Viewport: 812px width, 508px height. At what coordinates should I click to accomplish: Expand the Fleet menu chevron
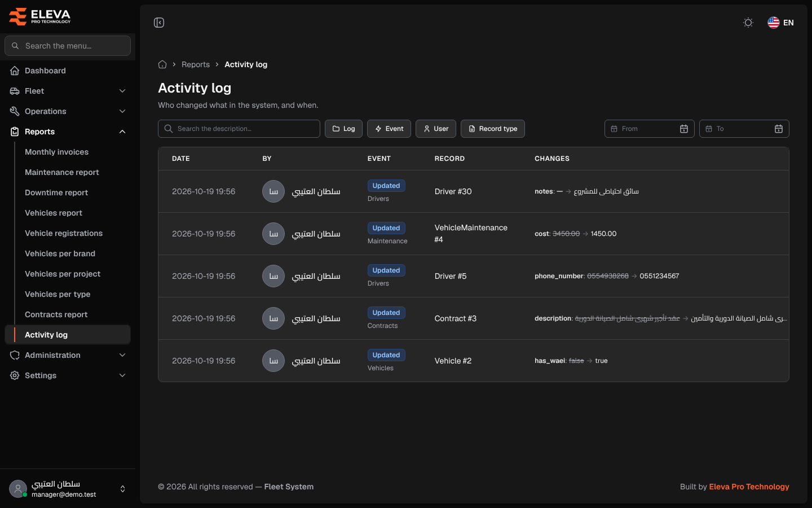[x=122, y=91]
